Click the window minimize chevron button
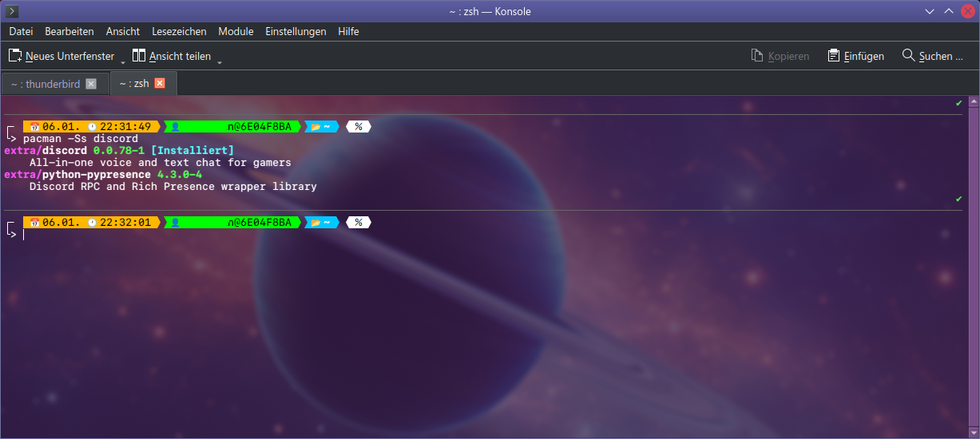This screenshot has height=439, width=980. pyautogui.click(x=930, y=11)
